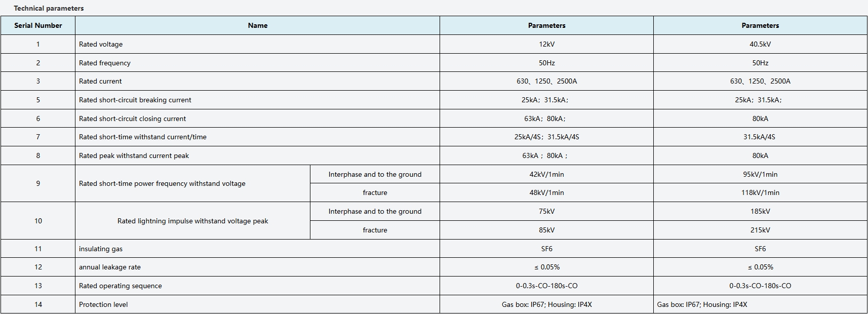
Task: Click "Rated peak withstand current peak" cell
Action: pos(134,155)
